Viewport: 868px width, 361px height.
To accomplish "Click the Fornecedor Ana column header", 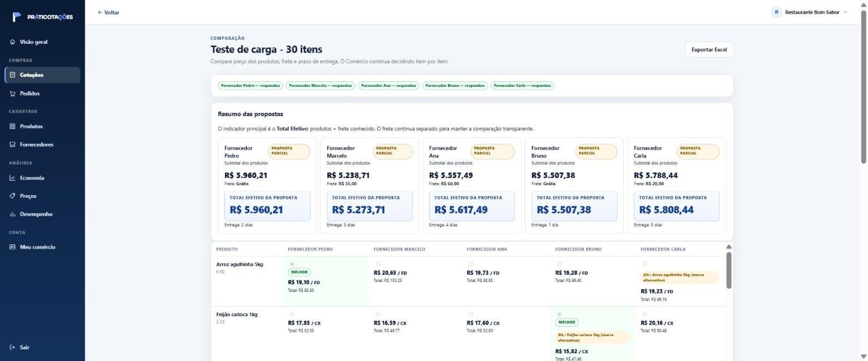I will (x=487, y=249).
